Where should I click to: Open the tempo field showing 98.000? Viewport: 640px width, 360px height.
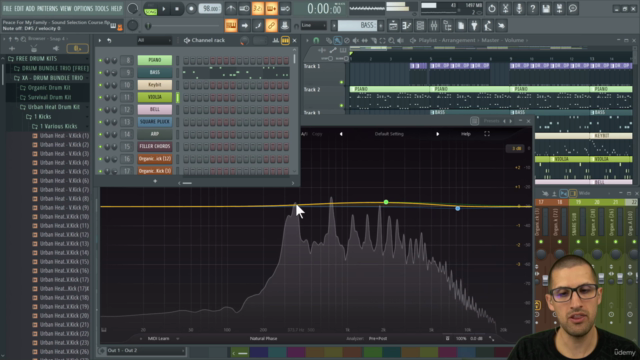coord(210,9)
